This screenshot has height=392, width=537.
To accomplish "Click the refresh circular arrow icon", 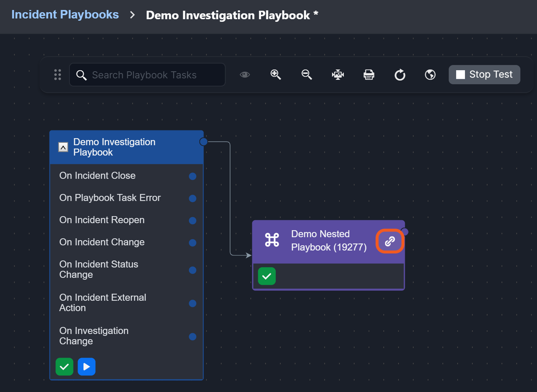I will pyautogui.click(x=400, y=75).
